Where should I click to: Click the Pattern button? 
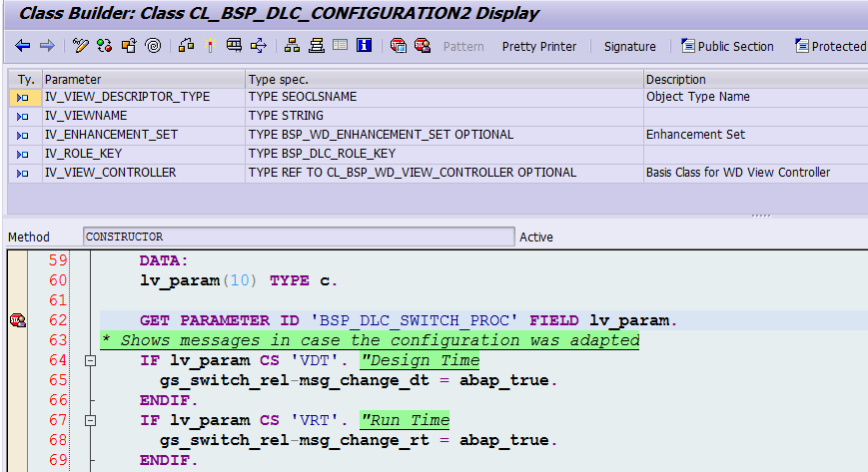tap(463, 47)
